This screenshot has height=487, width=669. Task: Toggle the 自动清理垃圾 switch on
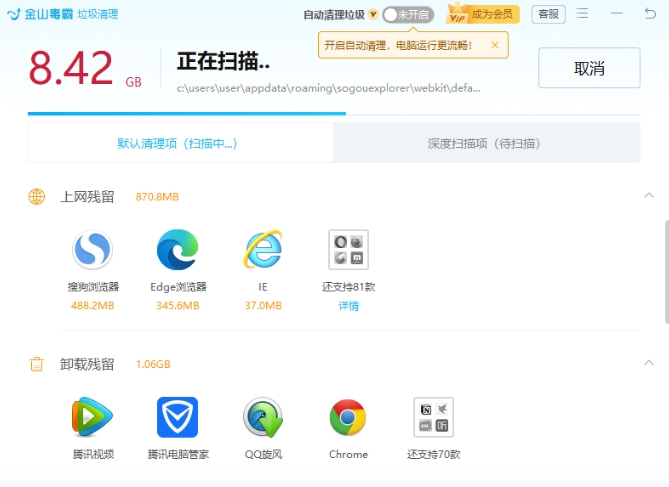tap(408, 15)
